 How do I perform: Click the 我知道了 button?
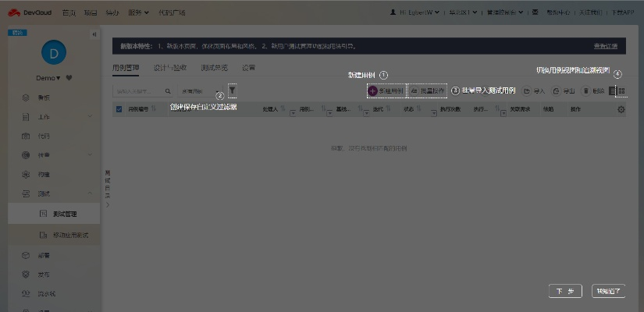click(608, 291)
